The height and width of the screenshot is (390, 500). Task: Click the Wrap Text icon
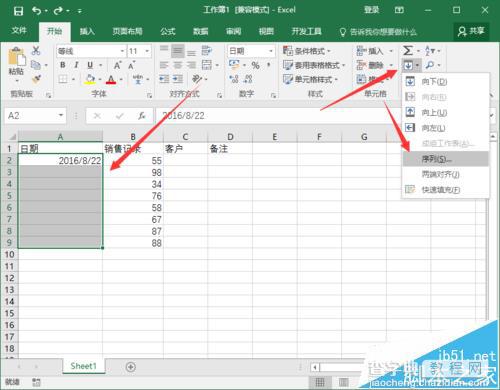207,51
